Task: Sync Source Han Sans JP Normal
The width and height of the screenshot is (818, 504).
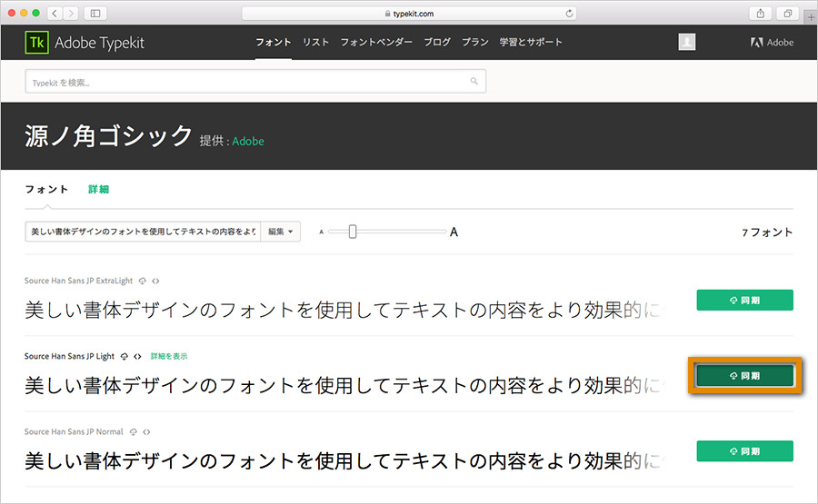Action: point(745,451)
